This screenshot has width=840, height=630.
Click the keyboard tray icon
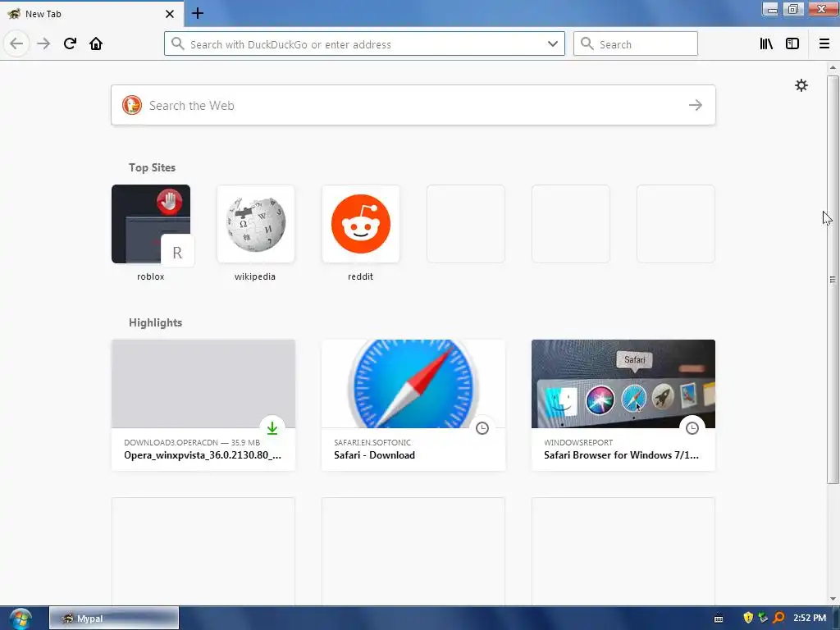[719, 619]
